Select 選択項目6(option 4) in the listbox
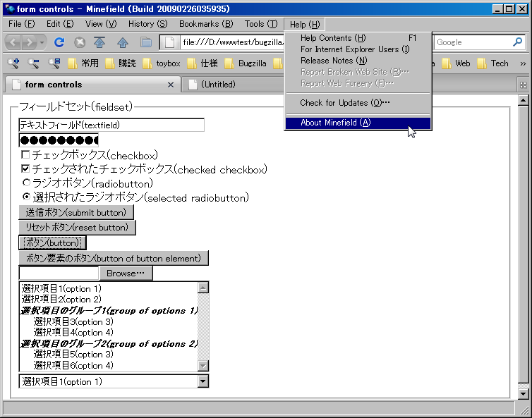This screenshot has height=418, width=532. [x=109, y=365]
